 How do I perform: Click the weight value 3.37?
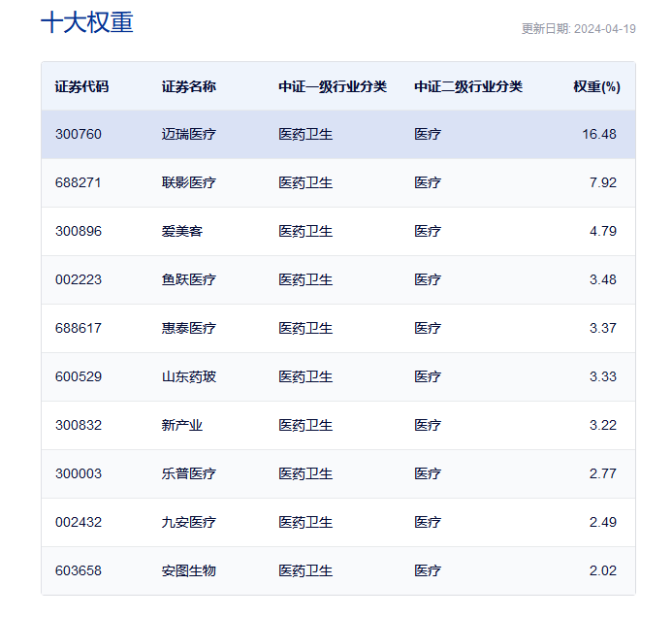click(603, 328)
